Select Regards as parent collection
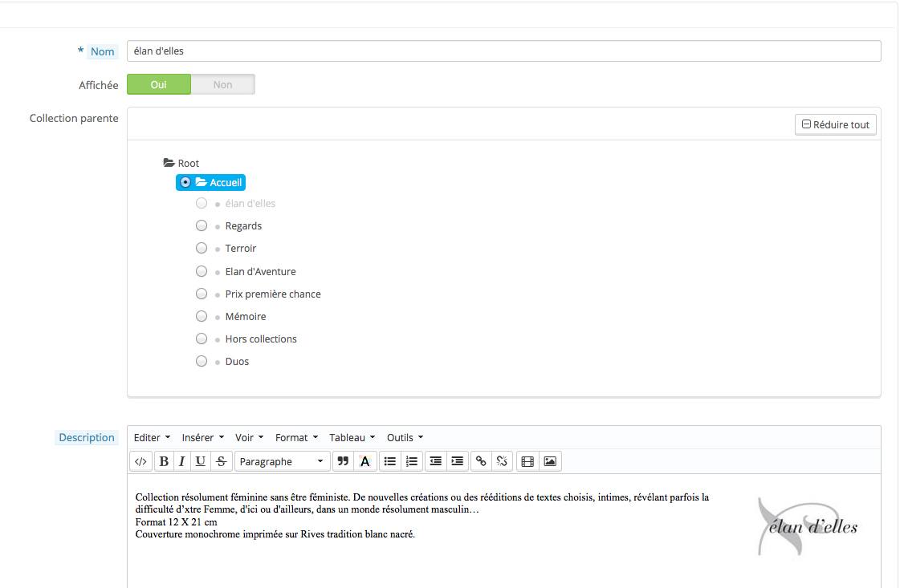This screenshot has width=900, height=588. [202, 225]
